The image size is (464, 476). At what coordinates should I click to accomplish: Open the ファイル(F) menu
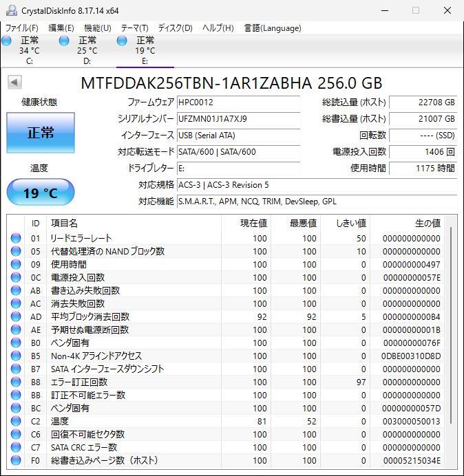pos(22,28)
